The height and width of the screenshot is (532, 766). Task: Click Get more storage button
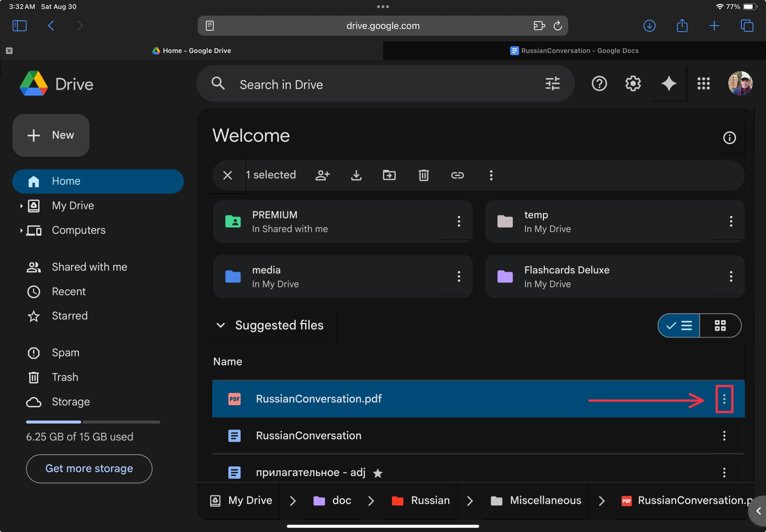[x=89, y=469]
